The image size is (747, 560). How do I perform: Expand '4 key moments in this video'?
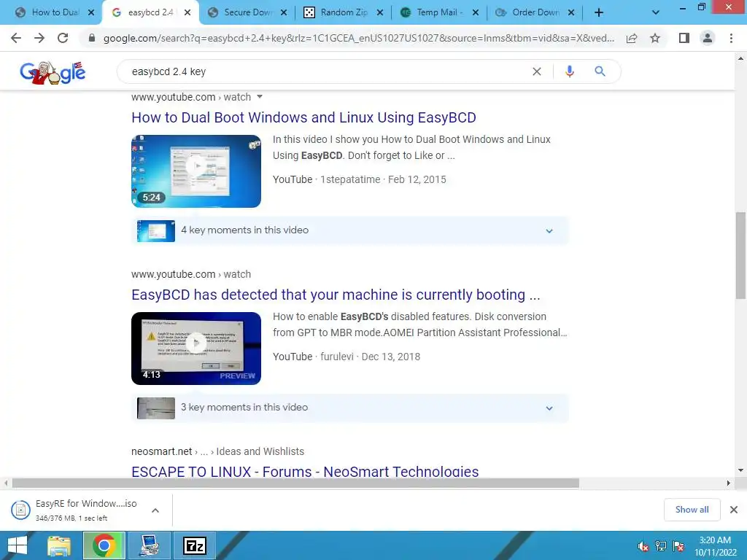coord(350,230)
